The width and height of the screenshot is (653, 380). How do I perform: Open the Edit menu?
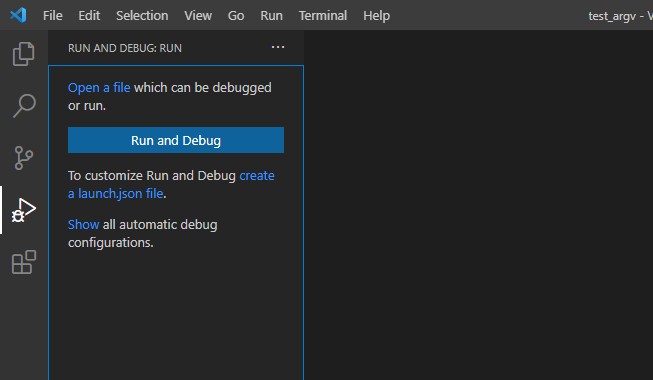[89, 15]
